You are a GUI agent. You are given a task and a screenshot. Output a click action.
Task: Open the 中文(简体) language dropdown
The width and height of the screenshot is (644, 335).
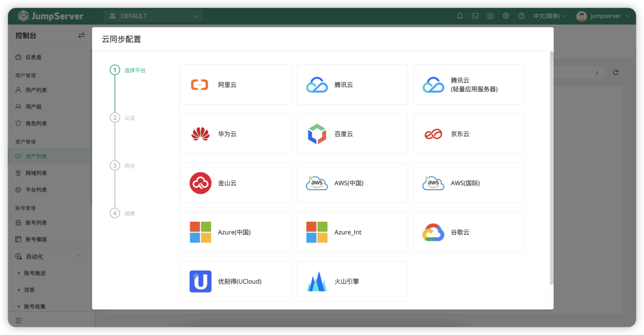[x=550, y=16]
